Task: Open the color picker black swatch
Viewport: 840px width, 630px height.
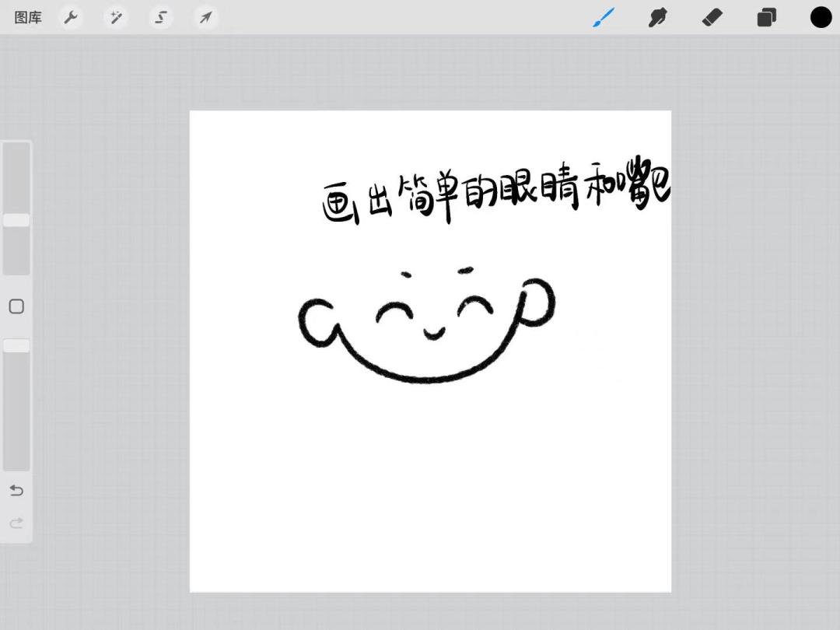Action: (x=821, y=16)
